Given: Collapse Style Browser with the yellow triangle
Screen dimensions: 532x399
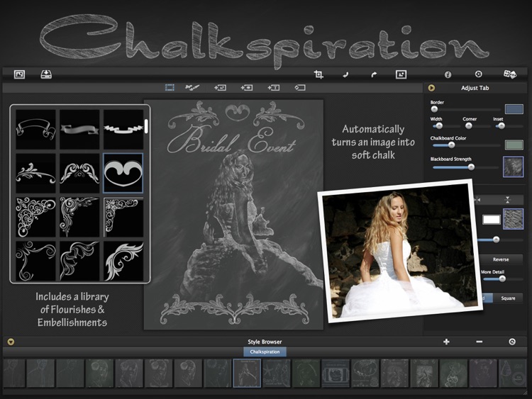Looking at the screenshot, I should [x=11, y=342].
